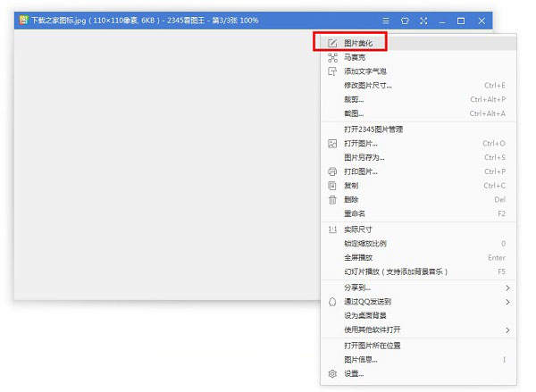Click the 实际尺寸 1:1 icon
Image resolution: width=536 pixels, height=392 pixels.
(332, 229)
